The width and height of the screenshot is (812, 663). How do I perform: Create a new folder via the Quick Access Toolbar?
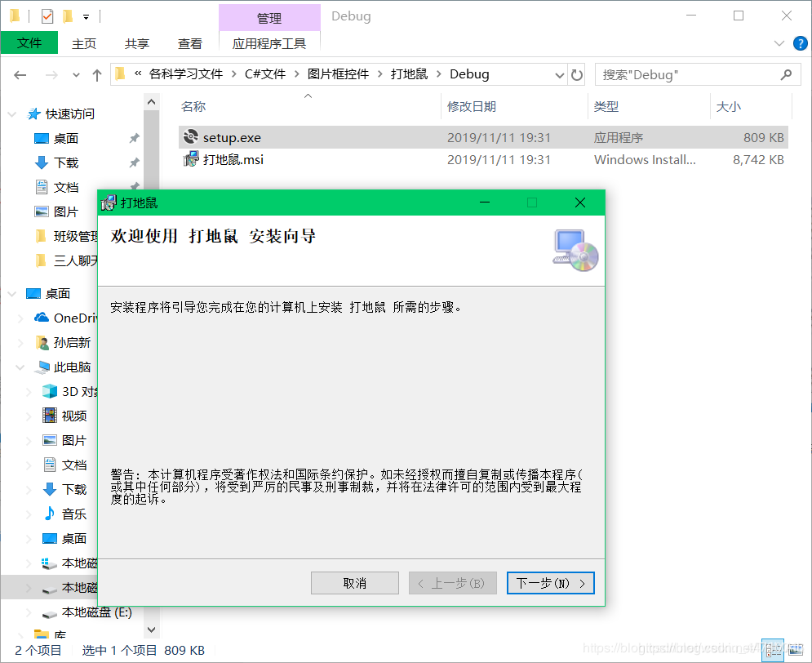click(x=68, y=16)
